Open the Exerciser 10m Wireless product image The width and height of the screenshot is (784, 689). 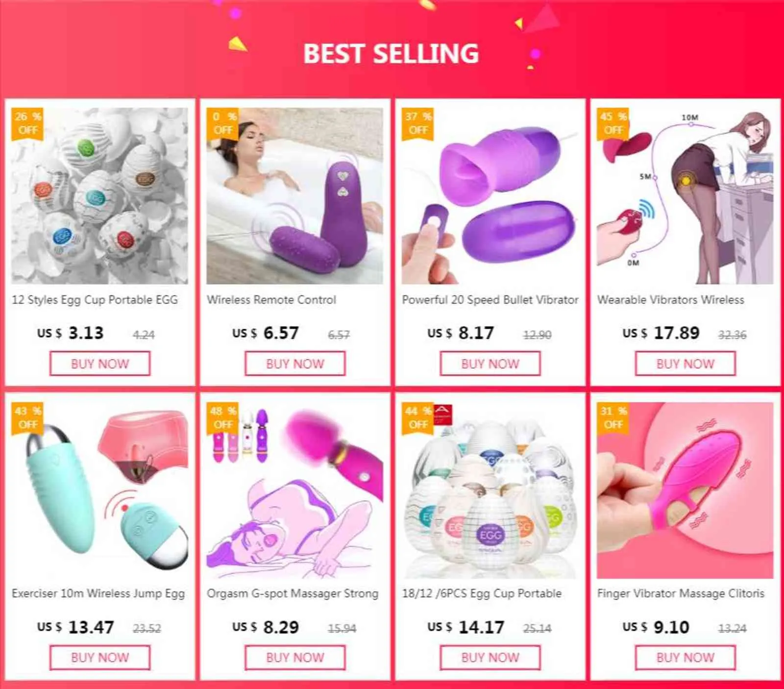tap(99, 491)
